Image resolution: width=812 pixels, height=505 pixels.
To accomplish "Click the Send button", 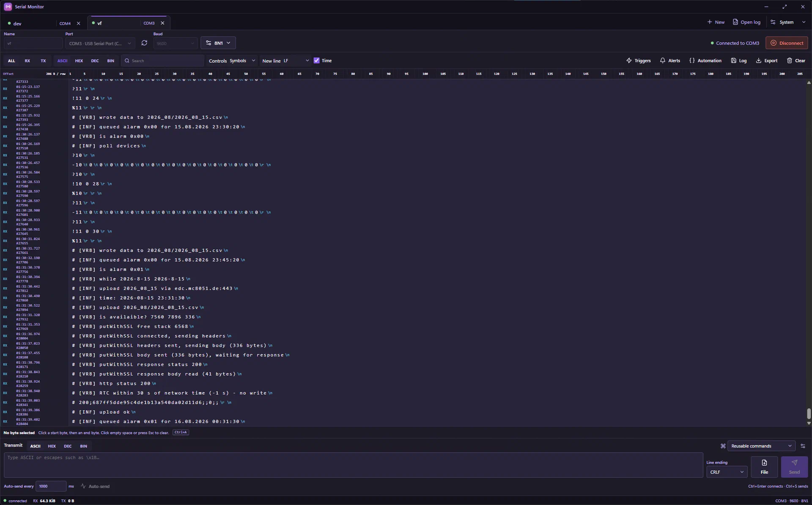I will 794,467.
